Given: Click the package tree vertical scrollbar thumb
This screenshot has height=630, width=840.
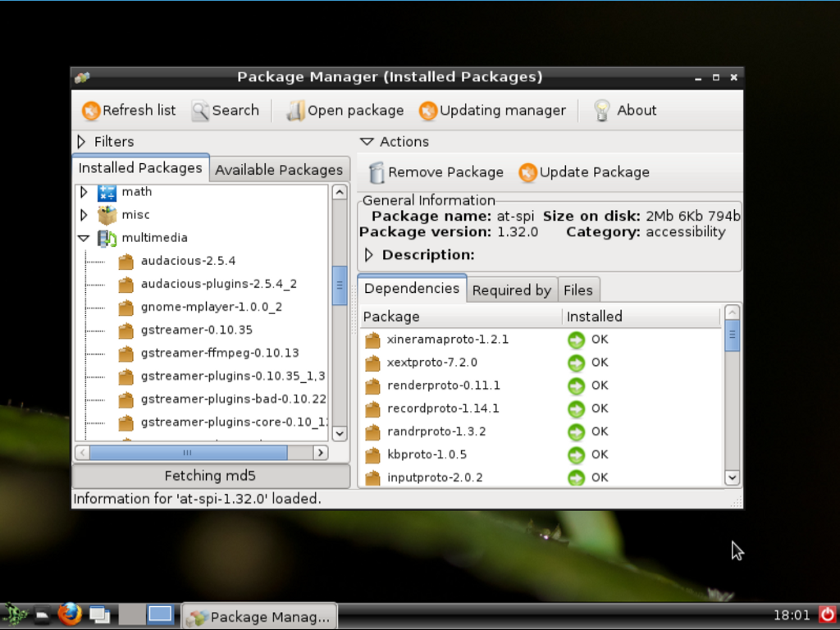Looking at the screenshot, I should coord(340,285).
